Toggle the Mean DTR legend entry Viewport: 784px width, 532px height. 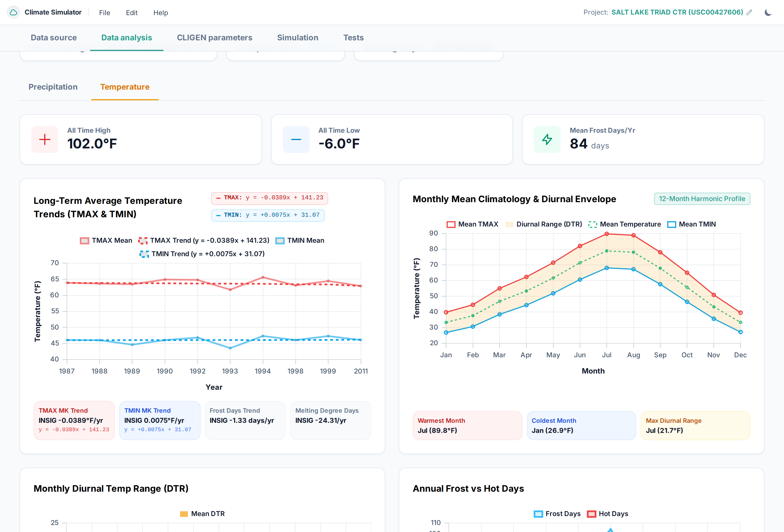202,514
